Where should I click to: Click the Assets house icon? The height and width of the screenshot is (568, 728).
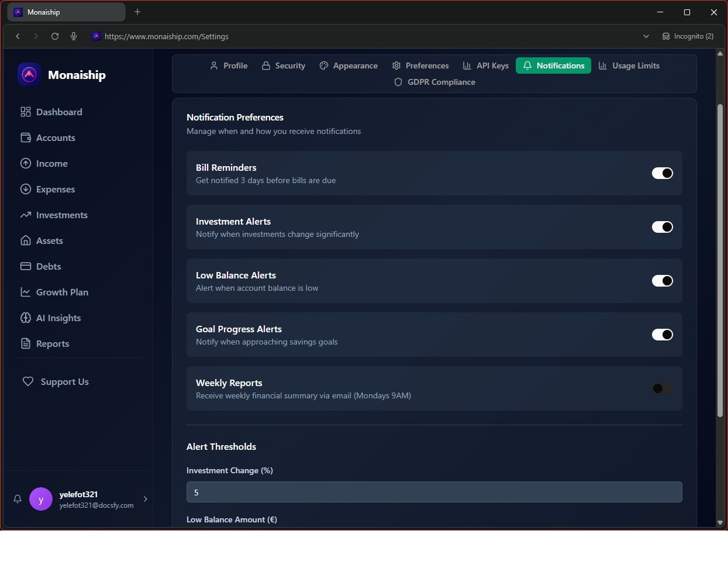coord(26,240)
